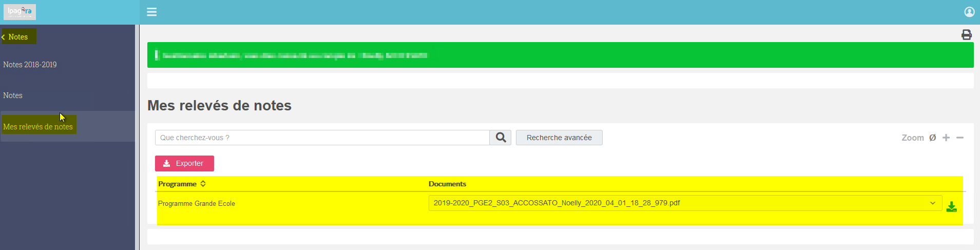This screenshot has width=980, height=250.
Task: Click the Ipag logo
Action: 20,11
